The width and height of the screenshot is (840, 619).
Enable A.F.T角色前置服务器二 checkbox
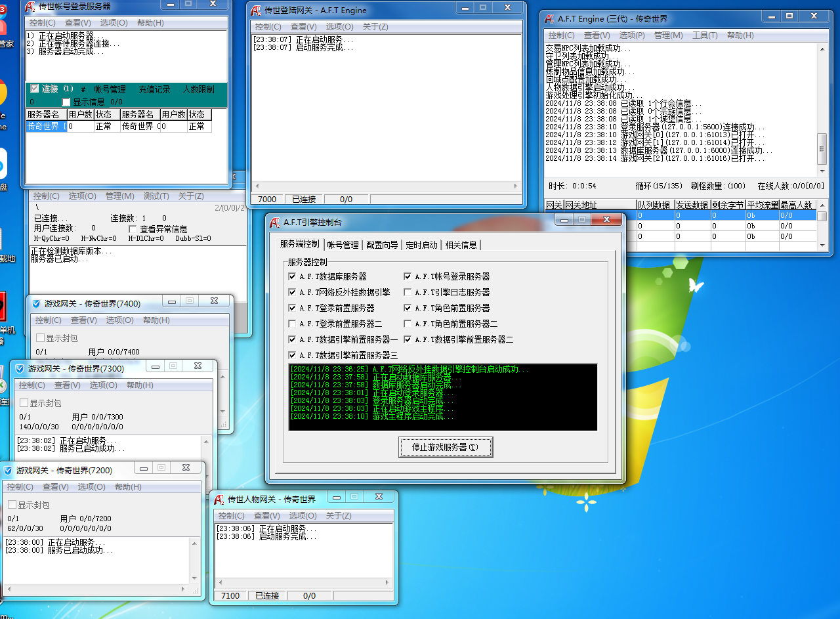click(408, 324)
